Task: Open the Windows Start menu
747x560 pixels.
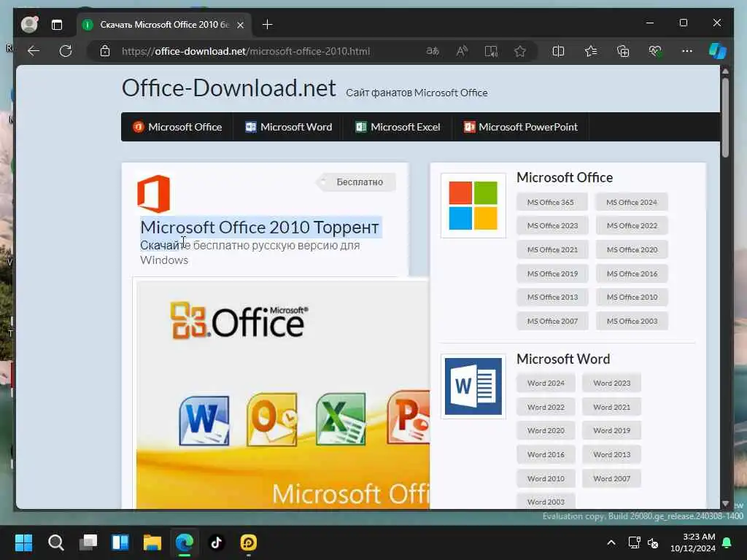Action: point(23,542)
